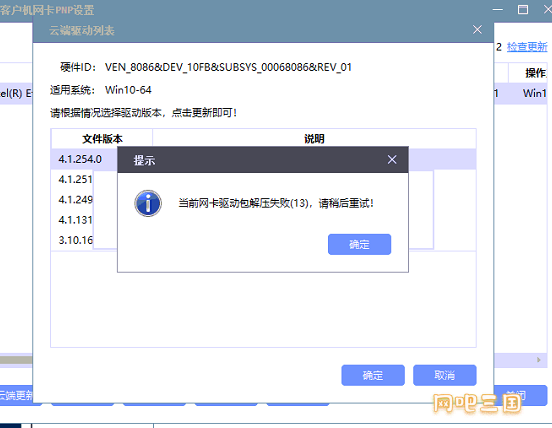Image resolution: width=552 pixels, height=428 pixels.
Task: Click the horizontal scrollbar thumb at bottom left
Action: tap(16, 360)
